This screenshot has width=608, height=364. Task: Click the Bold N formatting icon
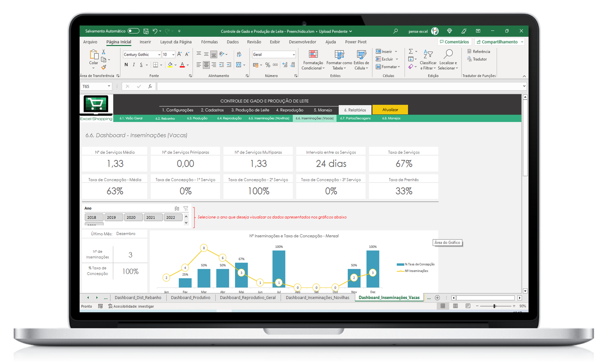(126, 65)
